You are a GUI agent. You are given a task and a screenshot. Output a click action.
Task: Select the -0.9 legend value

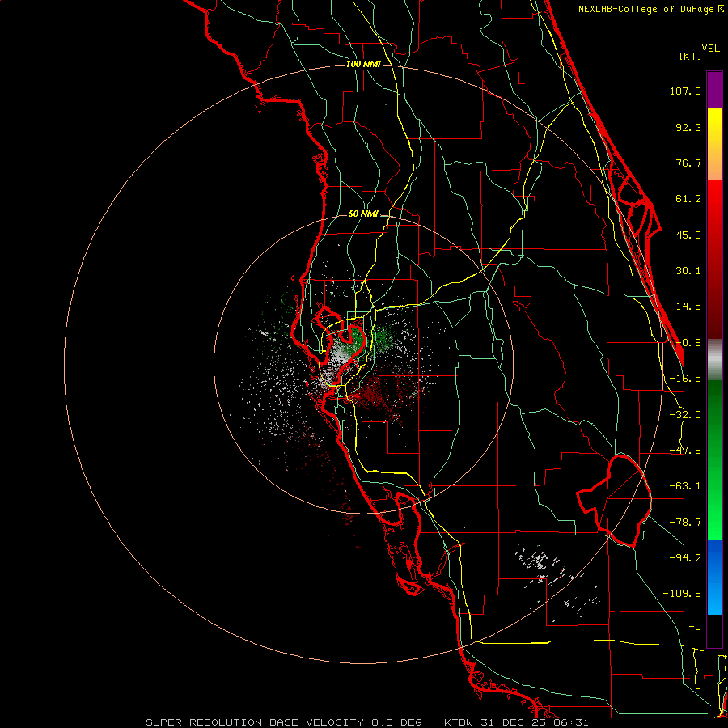pos(688,343)
